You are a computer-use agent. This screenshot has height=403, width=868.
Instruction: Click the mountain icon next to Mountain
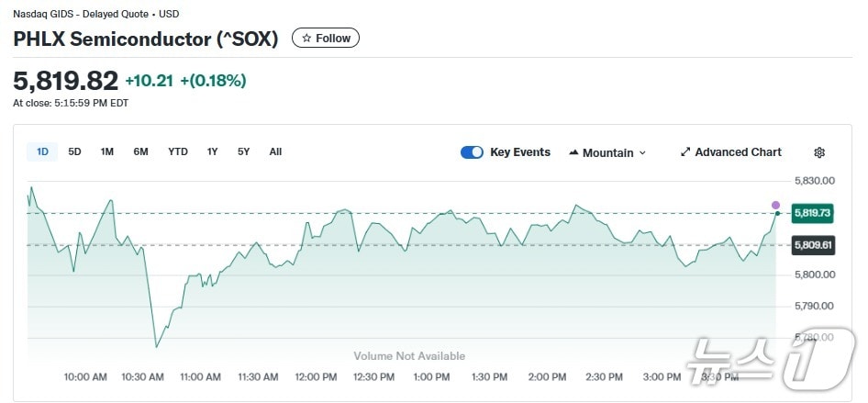[573, 152]
